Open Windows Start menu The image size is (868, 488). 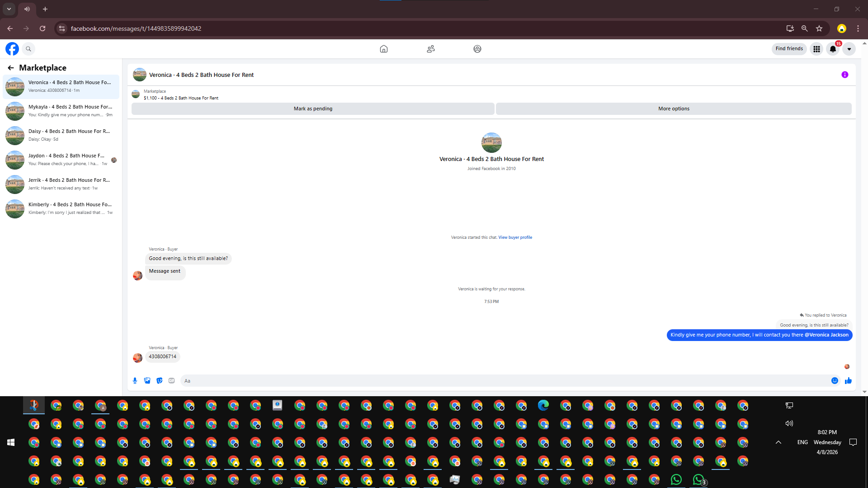point(11,442)
